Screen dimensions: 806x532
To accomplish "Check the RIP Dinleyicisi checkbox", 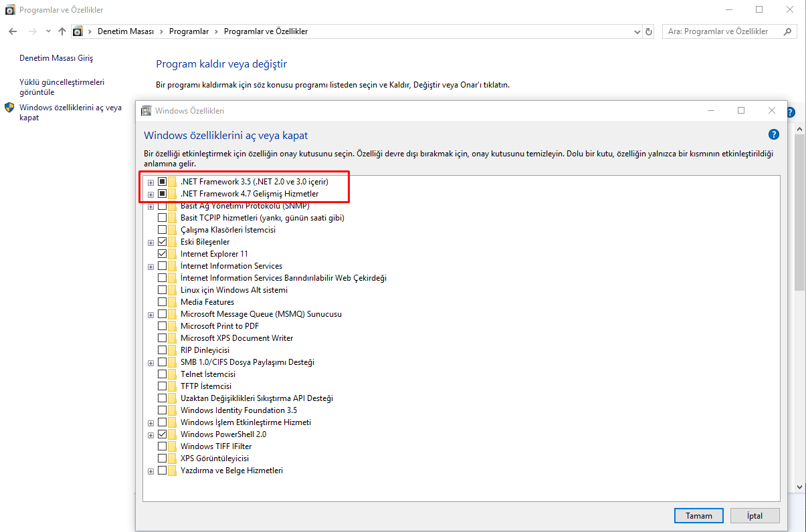I will [x=162, y=350].
